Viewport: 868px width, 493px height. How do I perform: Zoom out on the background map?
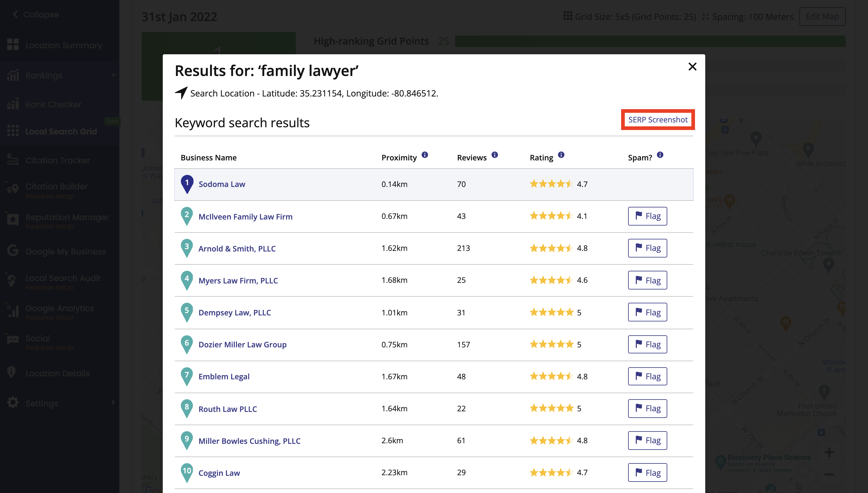[x=829, y=474]
